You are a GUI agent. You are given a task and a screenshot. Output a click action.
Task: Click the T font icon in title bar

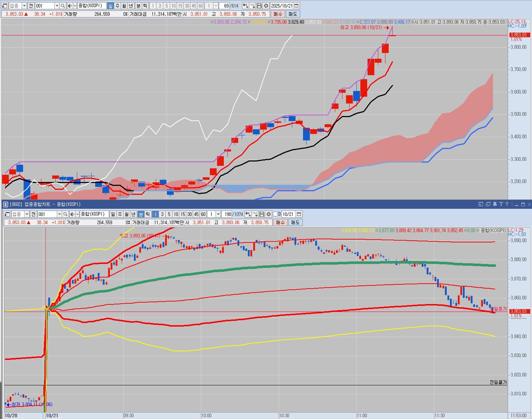click(501, 204)
